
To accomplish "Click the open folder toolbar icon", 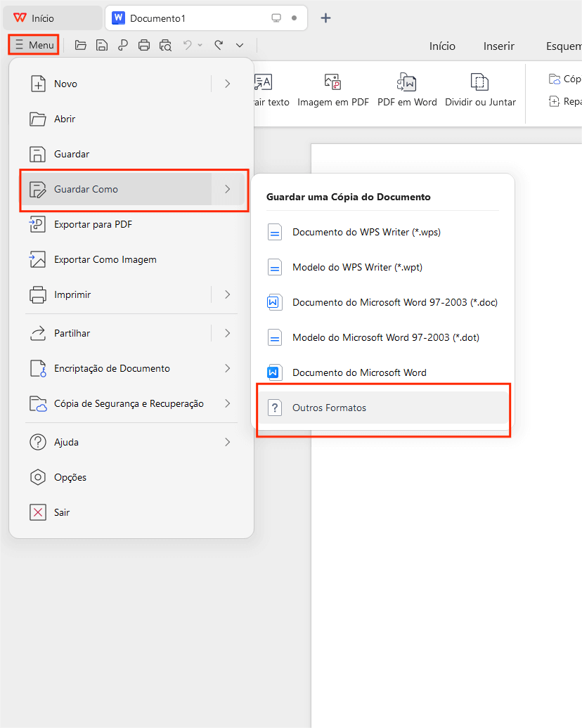I will (81, 45).
